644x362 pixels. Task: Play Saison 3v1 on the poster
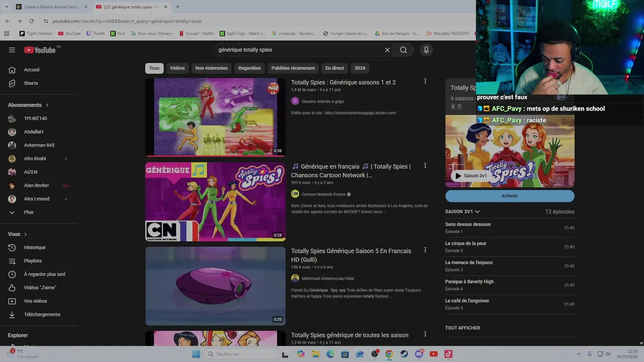pos(471,175)
